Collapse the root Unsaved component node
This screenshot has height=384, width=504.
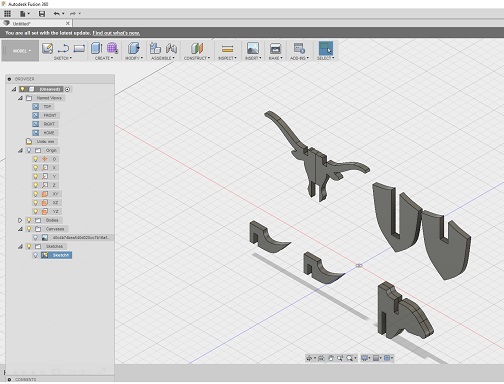pos(14,89)
